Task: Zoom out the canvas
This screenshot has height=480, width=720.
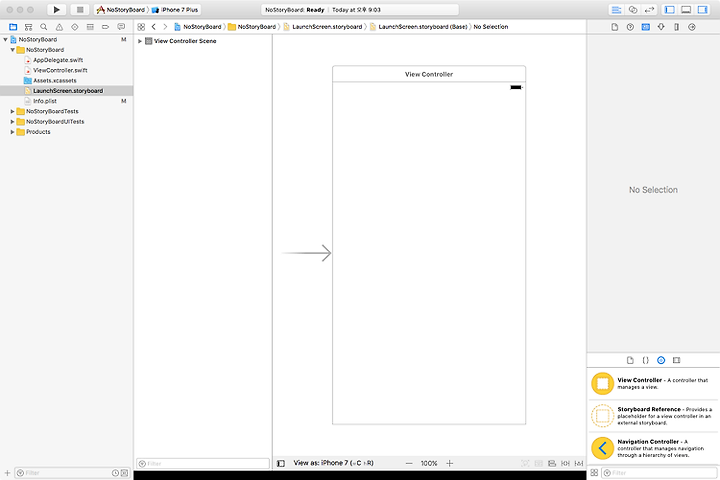Action: click(x=409, y=463)
